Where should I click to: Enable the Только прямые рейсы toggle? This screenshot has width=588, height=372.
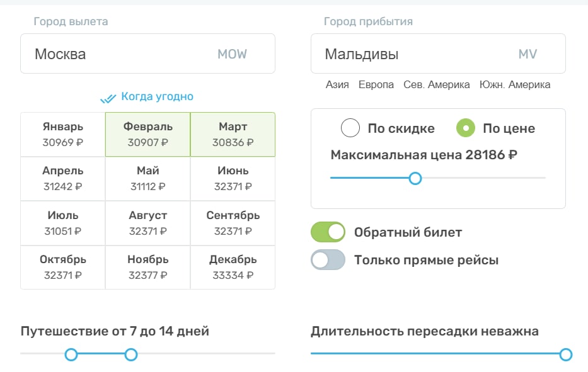tap(328, 260)
